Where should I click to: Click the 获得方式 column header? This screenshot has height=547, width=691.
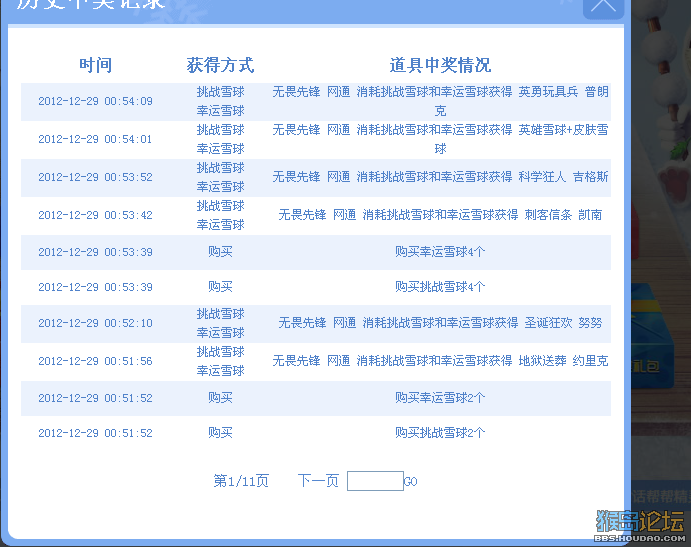[x=220, y=65]
